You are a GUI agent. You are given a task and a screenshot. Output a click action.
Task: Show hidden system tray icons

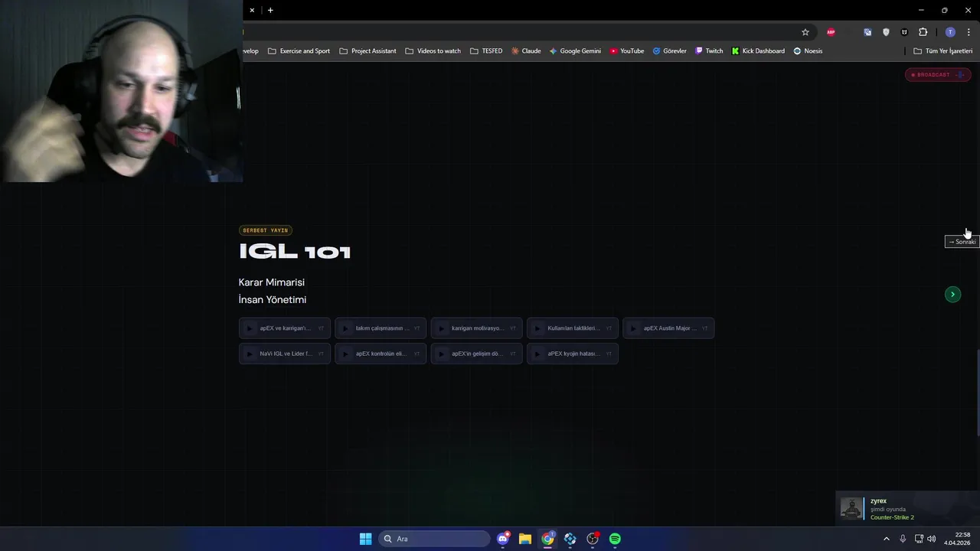tap(887, 539)
